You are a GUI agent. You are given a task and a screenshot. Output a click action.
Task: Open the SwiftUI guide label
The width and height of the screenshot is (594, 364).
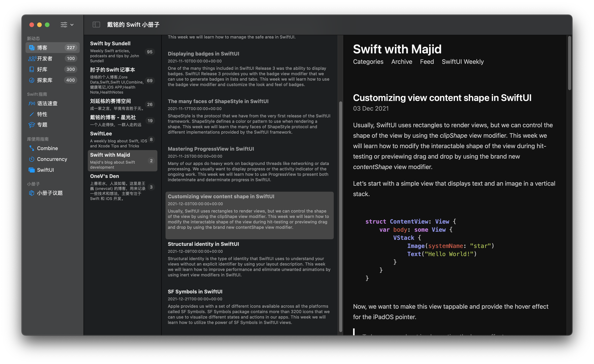[45, 170]
